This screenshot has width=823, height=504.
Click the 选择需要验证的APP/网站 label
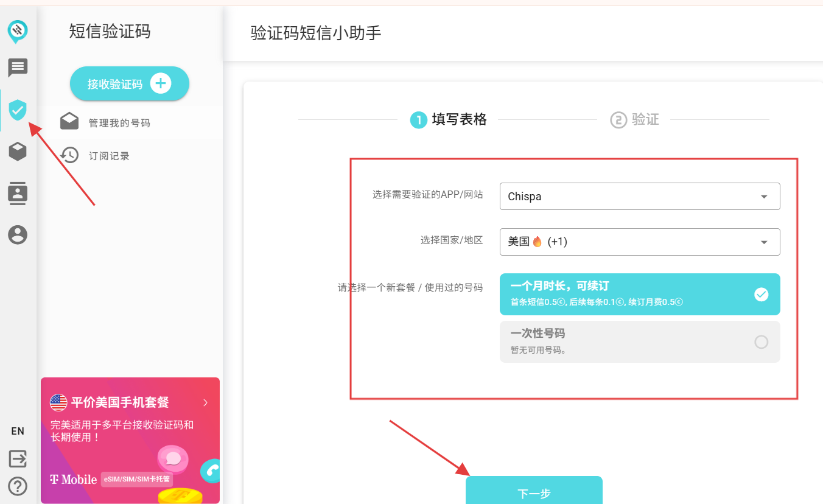pos(428,194)
